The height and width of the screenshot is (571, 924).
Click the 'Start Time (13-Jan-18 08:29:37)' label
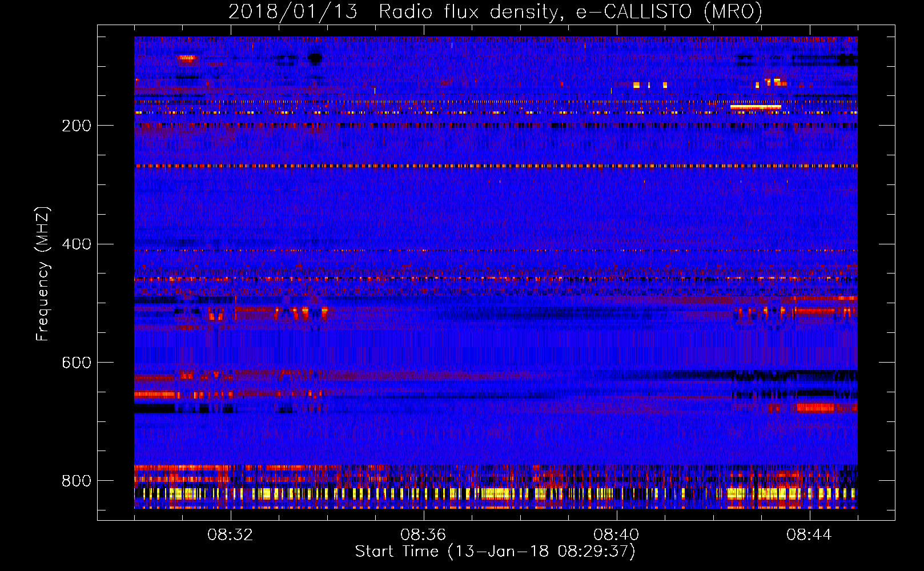click(495, 552)
